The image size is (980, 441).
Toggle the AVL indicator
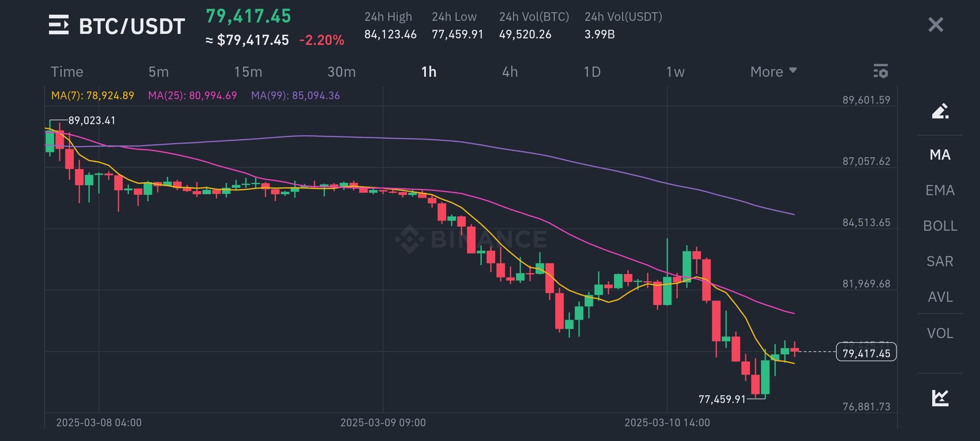point(940,297)
